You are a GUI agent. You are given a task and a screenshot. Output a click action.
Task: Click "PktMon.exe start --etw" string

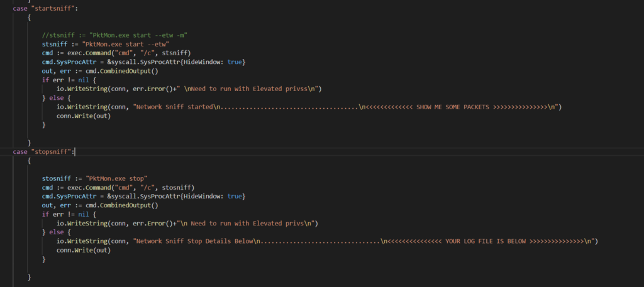click(x=126, y=45)
